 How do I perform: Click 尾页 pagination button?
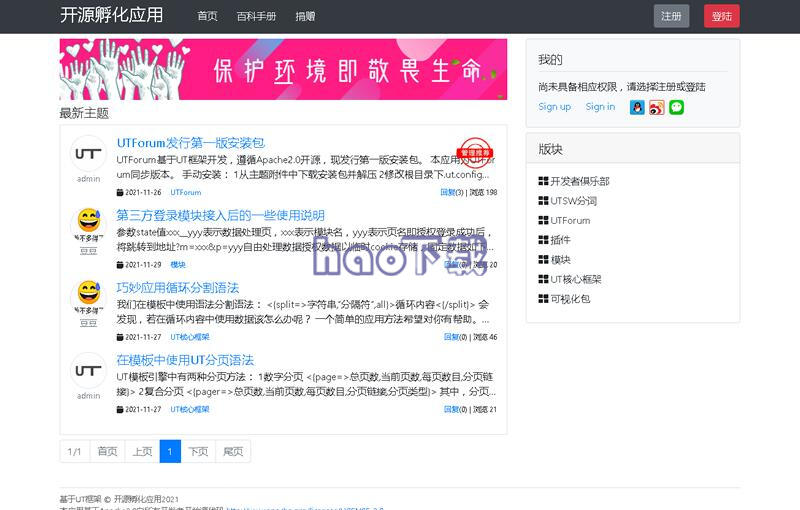pos(233,451)
